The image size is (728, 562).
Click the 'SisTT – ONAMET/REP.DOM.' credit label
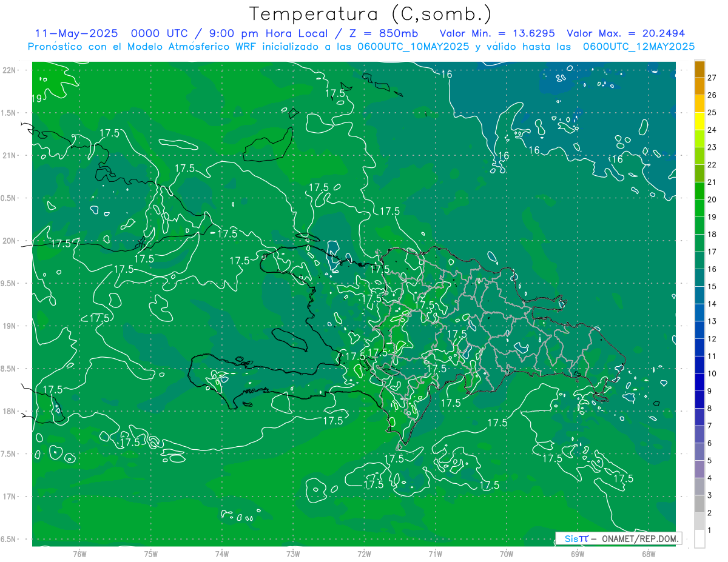click(x=619, y=538)
